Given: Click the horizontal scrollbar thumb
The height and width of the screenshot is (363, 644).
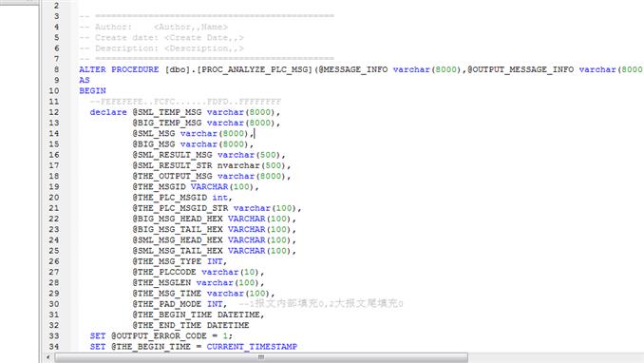Looking at the screenshot, I should coord(261,357).
